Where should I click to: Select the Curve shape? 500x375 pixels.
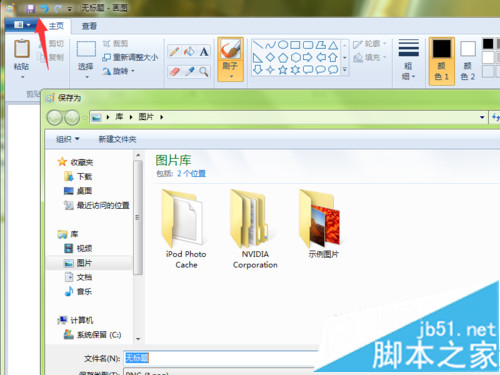(x=270, y=45)
